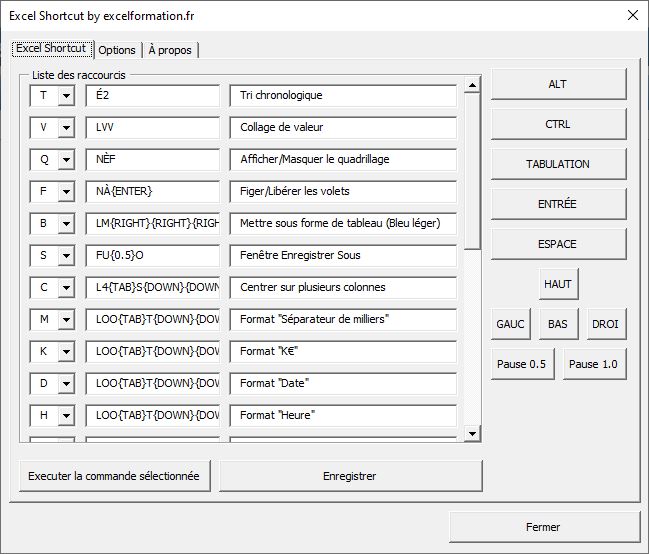This screenshot has width=649, height=554.
Task: Edit Format "Séparateur de milliers" description
Action: tap(343, 320)
